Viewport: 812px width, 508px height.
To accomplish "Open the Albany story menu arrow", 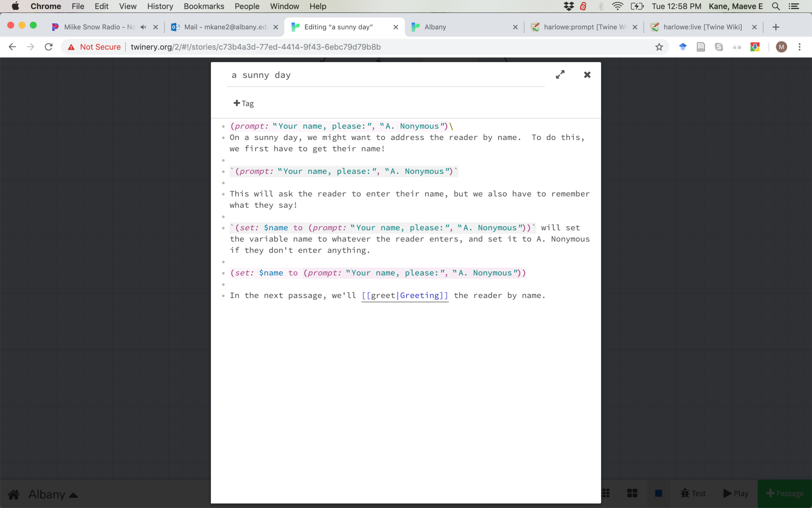I will pos(74,495).
